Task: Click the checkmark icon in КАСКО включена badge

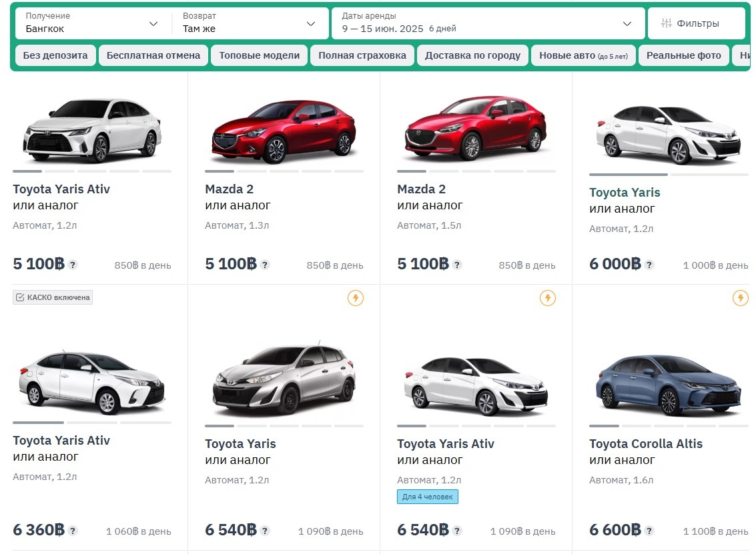Action: coord(19,297)
